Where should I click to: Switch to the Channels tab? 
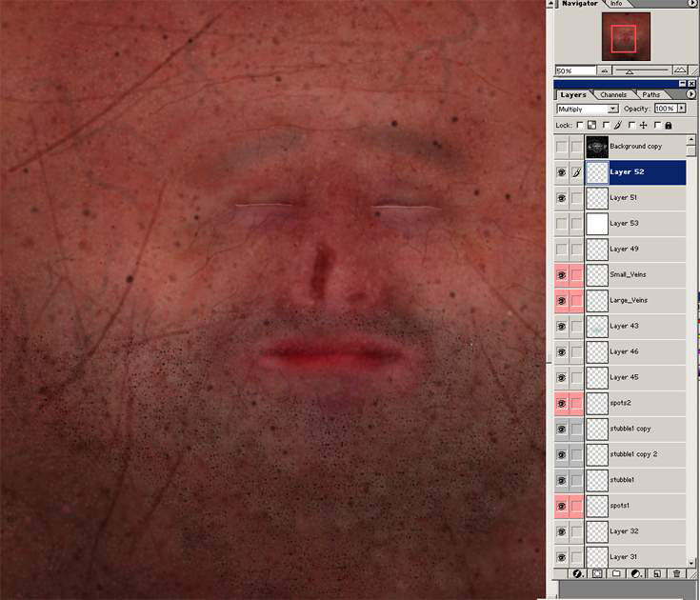pos(612,95)
